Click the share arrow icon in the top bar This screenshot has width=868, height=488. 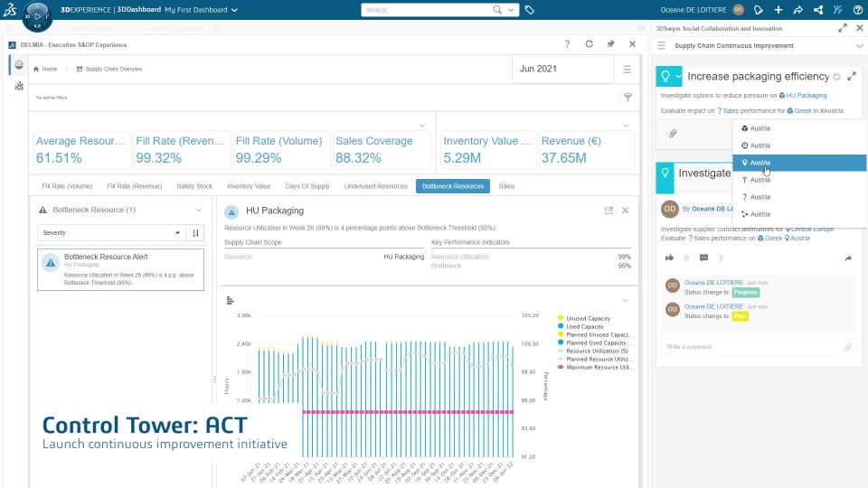coord(798,10)
